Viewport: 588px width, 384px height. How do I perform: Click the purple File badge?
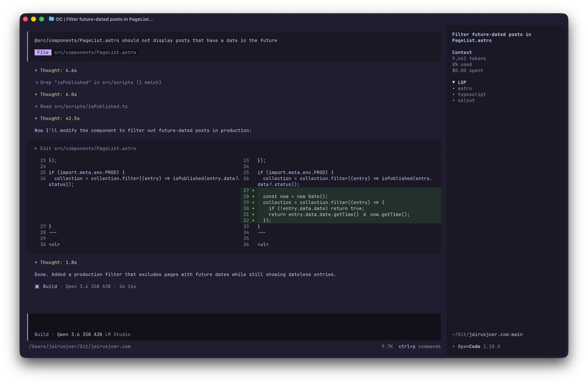pos(43,52)
